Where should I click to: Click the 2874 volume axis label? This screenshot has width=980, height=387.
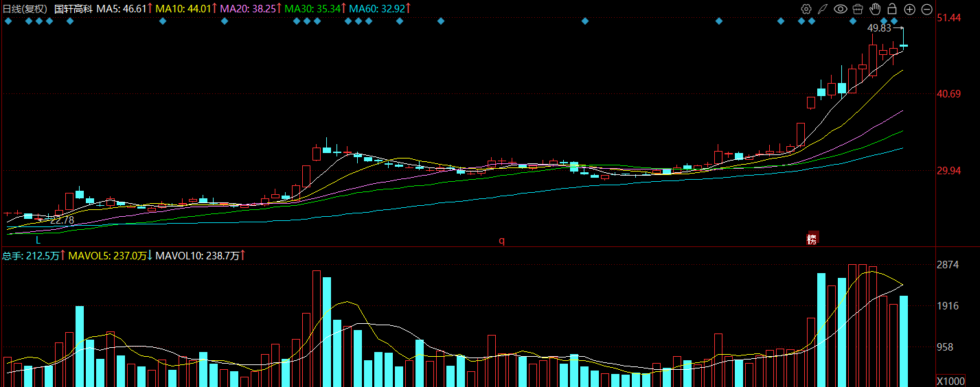947,265
